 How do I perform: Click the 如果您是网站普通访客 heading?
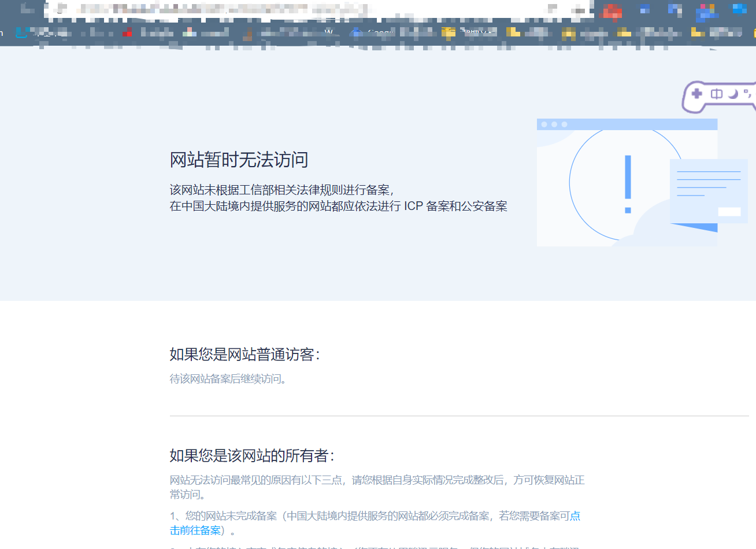[x=244, y=355]
